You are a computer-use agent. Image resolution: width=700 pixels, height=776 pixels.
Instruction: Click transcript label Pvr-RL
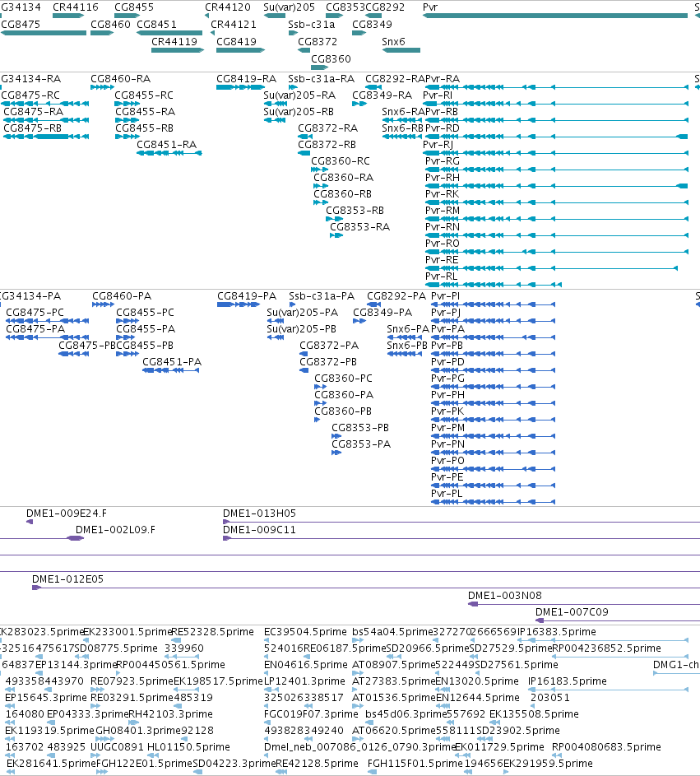click(441, 276)
